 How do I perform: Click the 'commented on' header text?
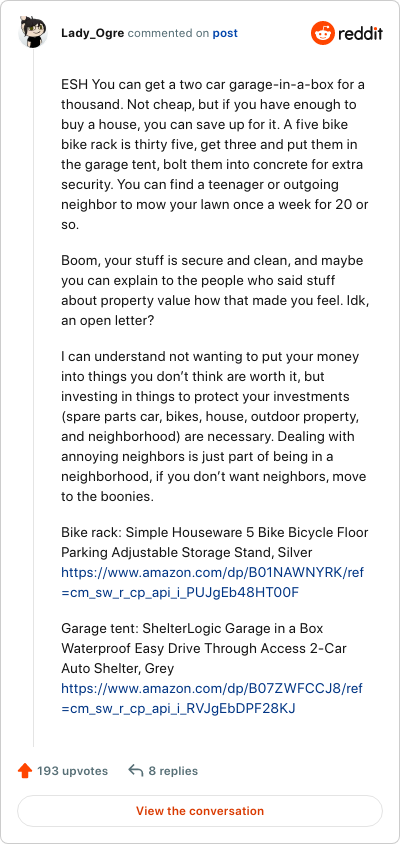tap(169, 33)
